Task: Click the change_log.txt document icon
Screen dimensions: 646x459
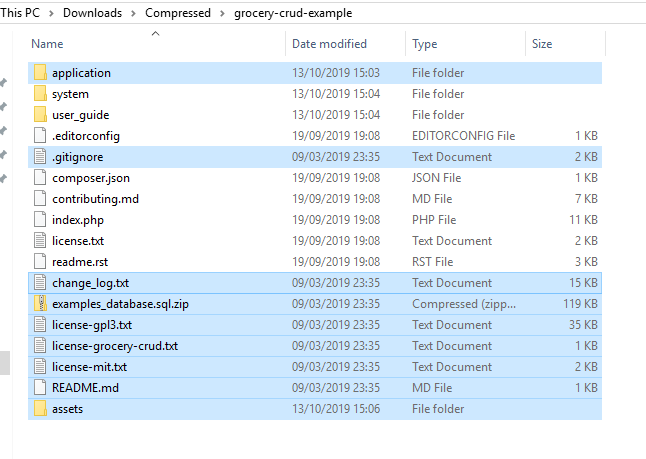Action: [40, 283]
